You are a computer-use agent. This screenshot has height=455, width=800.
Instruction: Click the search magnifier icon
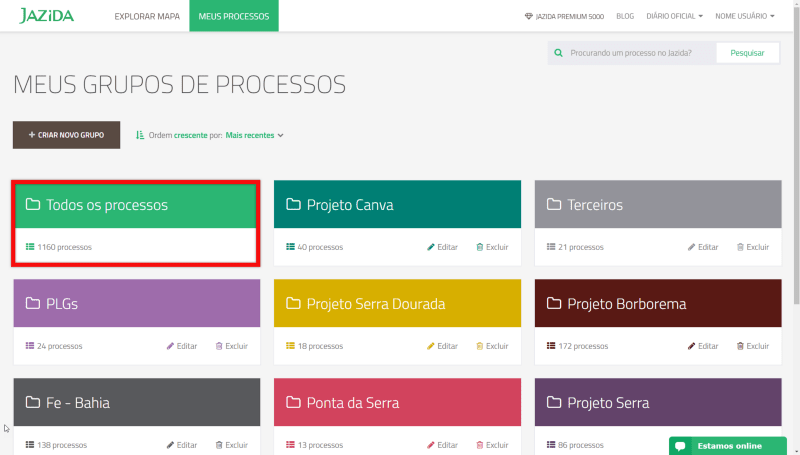559,53
